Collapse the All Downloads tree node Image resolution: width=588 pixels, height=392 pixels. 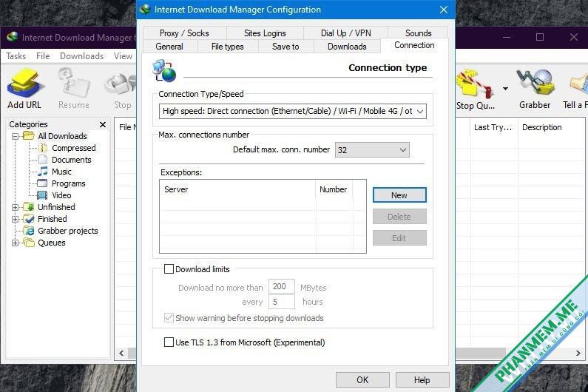pos(15,136)
